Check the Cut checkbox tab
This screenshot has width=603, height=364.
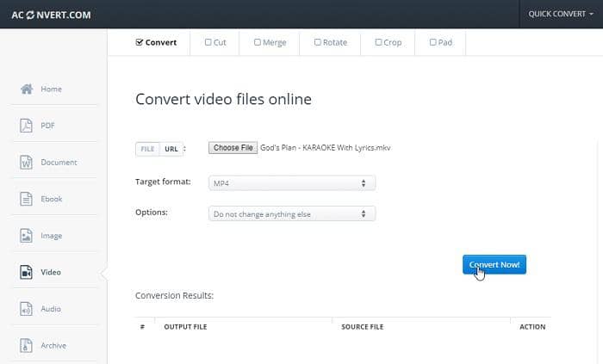pos(209,42)
